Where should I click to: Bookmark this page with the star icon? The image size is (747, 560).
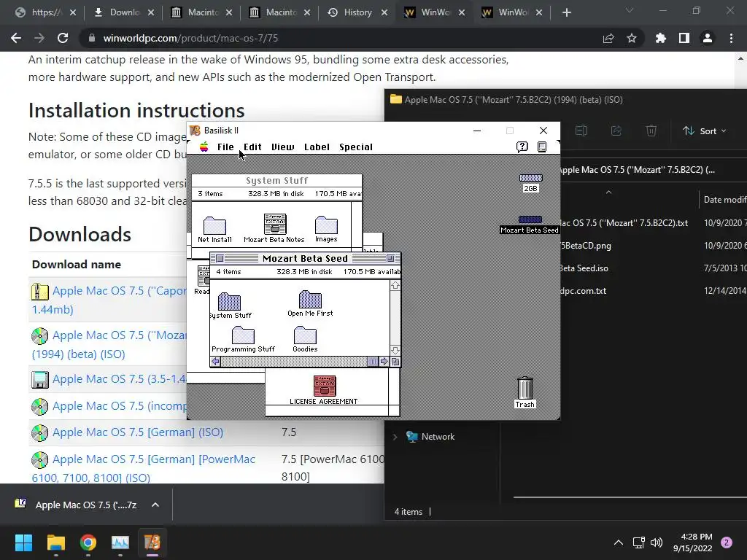[632, 38]
